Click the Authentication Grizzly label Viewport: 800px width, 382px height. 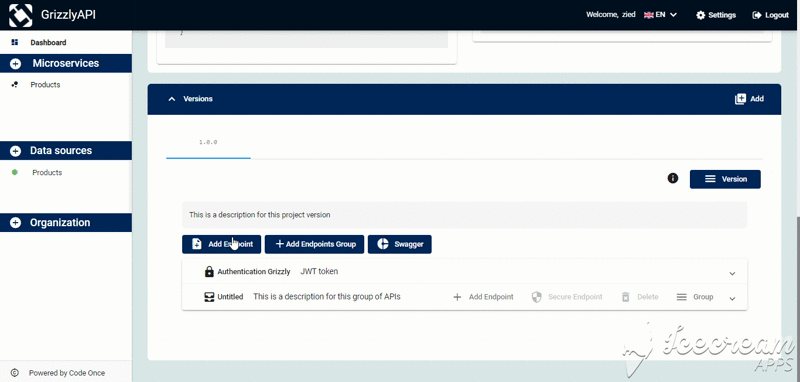coord(254,272)
